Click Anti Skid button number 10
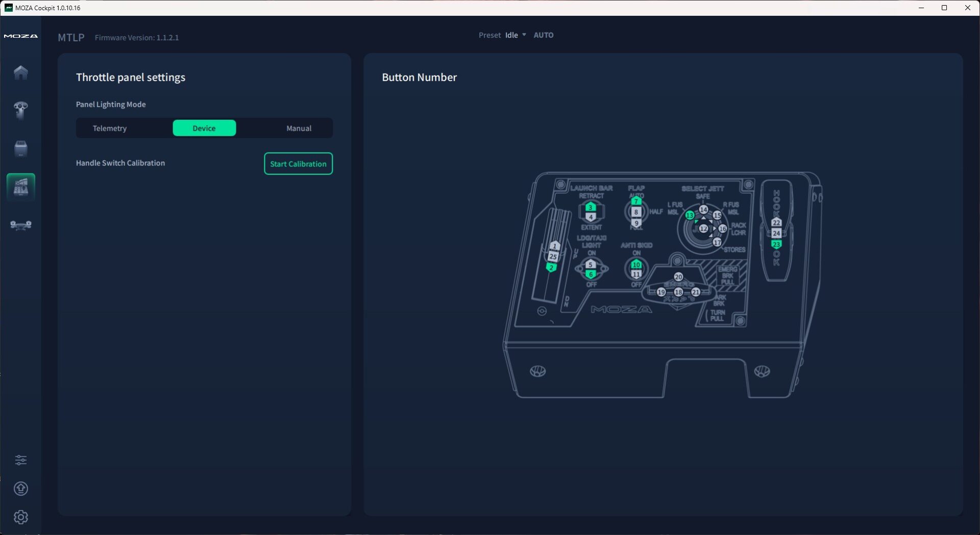The height and width of the screenshot is (535, 980). tap(636, 265)
